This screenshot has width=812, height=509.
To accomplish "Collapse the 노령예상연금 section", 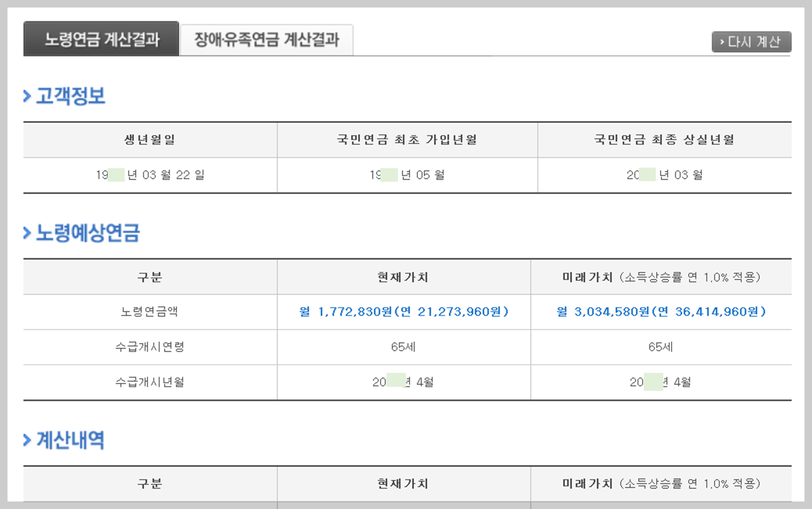I will tap(88, 233).
